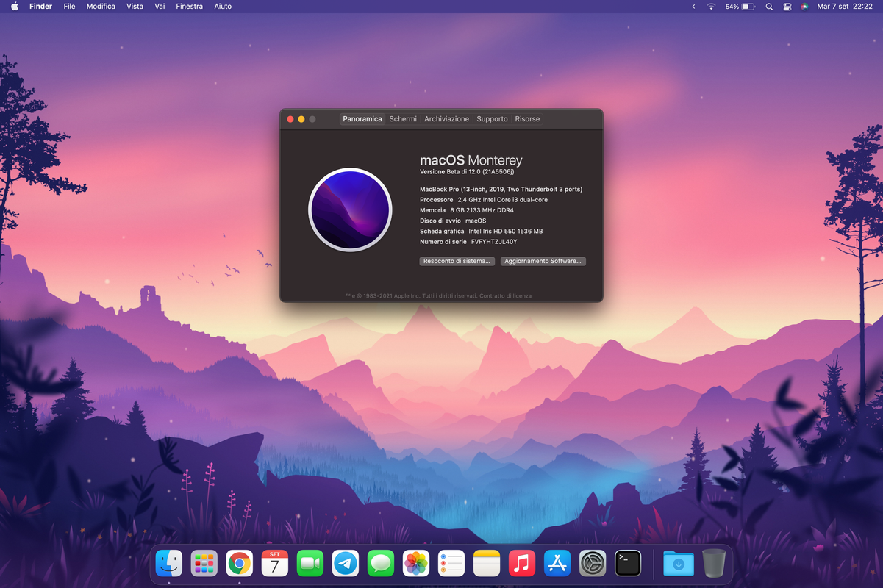Screen dimensions: 883x588
Task: Open the Contratto di licenza link
Action: [x=506, y=296]
